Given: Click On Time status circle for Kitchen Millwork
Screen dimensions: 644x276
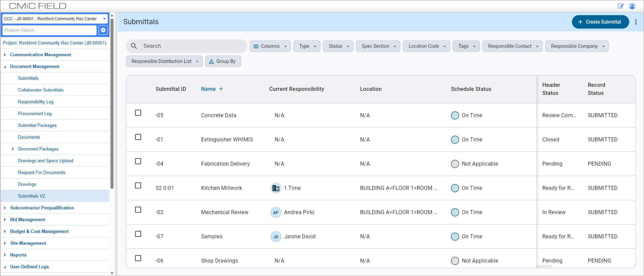Looking at the screenshot, I should 455,188.
